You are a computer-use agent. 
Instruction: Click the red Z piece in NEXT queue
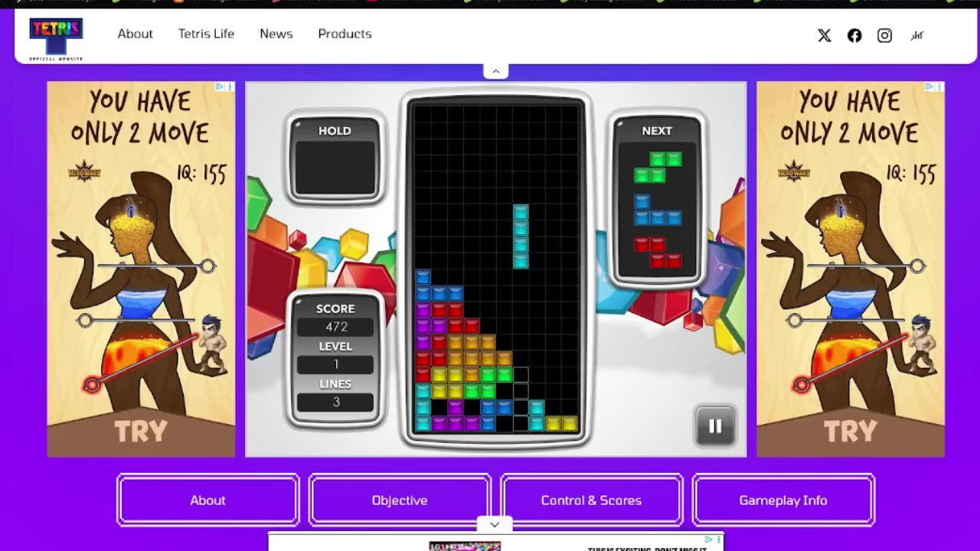click(x=658, y=253)
